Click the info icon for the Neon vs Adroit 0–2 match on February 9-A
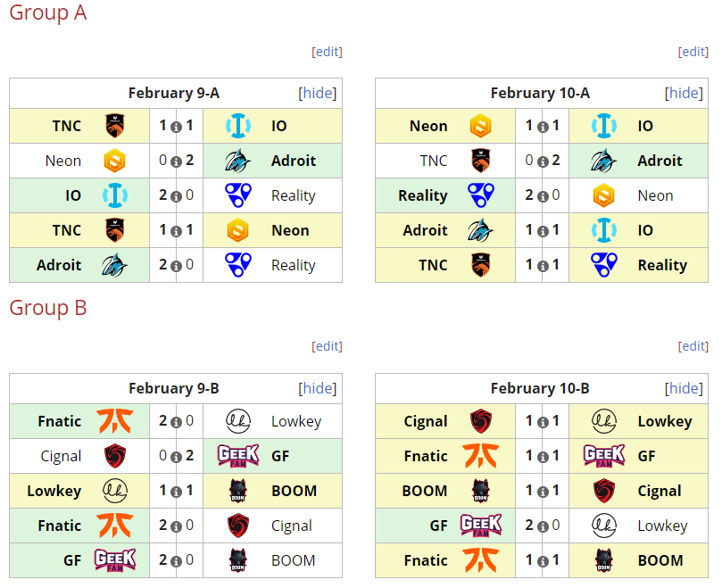 (176, 161)
